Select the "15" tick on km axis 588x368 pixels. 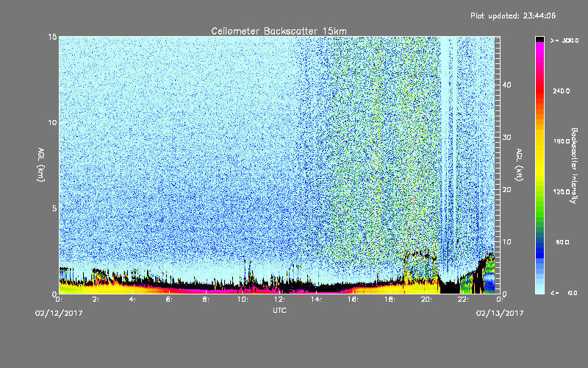tap(52, 37)
